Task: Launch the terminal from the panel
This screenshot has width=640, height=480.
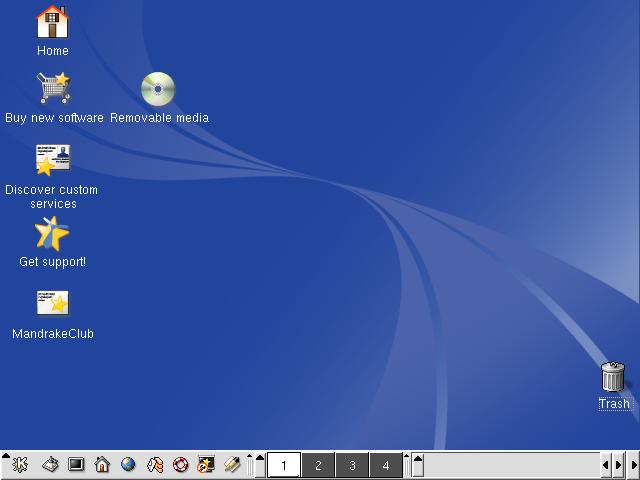Action: pyautogui.click(x=76, y=465)
